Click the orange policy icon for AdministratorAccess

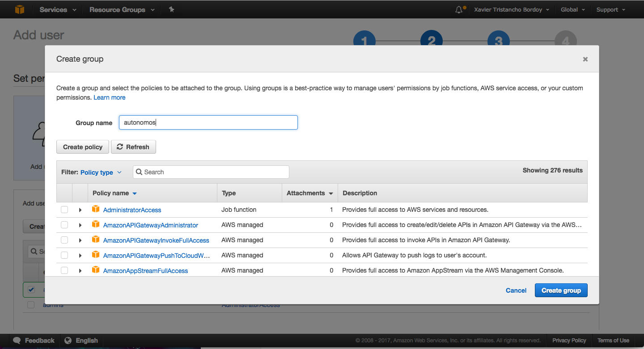(x=95, y=209)
